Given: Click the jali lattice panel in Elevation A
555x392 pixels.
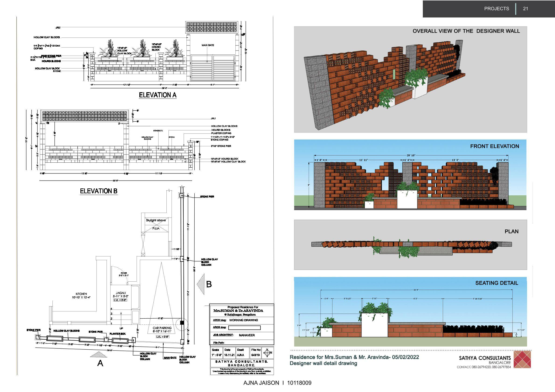Looking at the screenshot, I should (212, 27).
